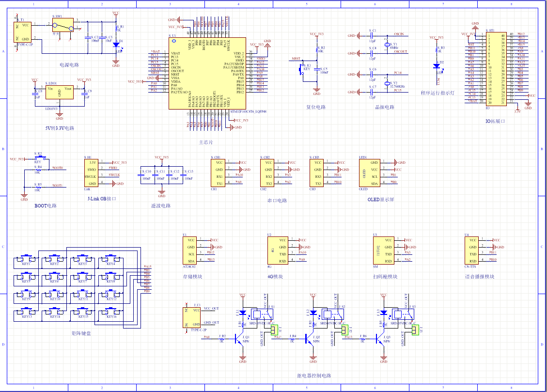This screenshot has height=392, width=547.
Task: Select the U3 SM scanner module block
Action: 384,251
